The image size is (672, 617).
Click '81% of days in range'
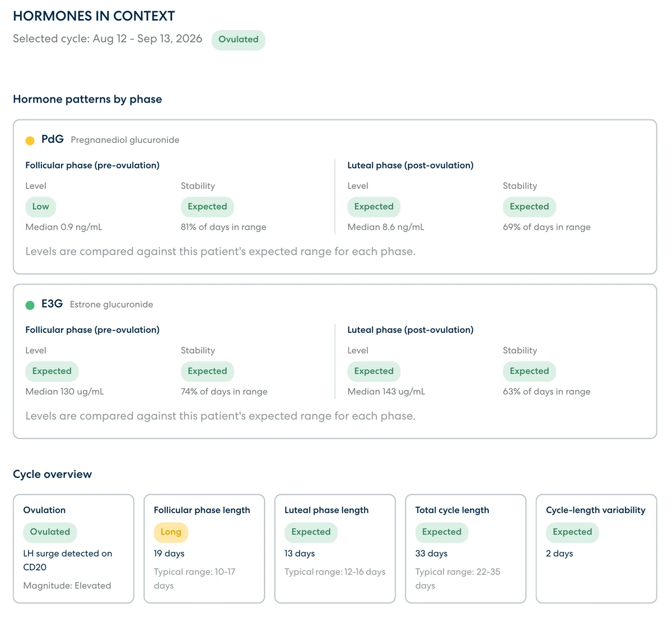[223, 228]
